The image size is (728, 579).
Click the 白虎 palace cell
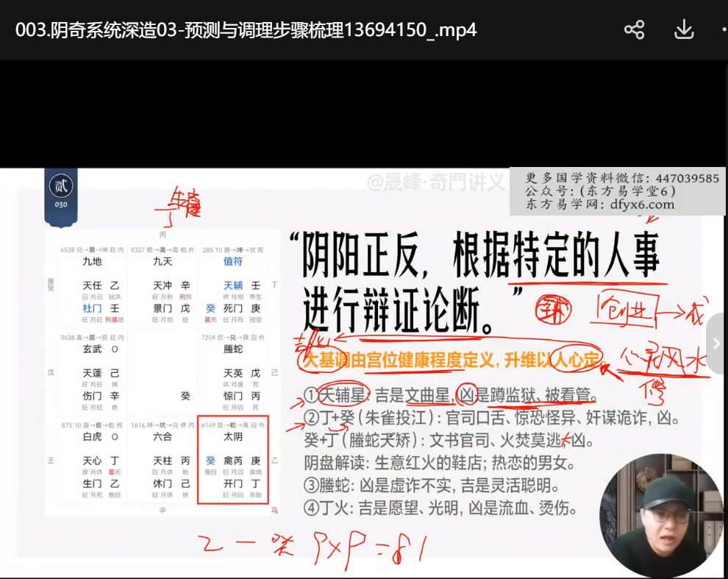click(92, 459)
